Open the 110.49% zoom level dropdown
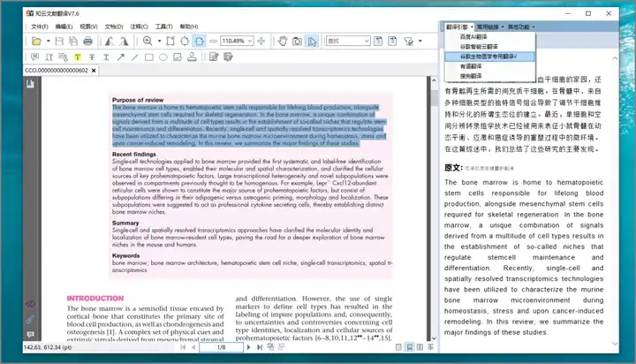The width and height of the screenshot is (636, 364). tap(250, 41)
